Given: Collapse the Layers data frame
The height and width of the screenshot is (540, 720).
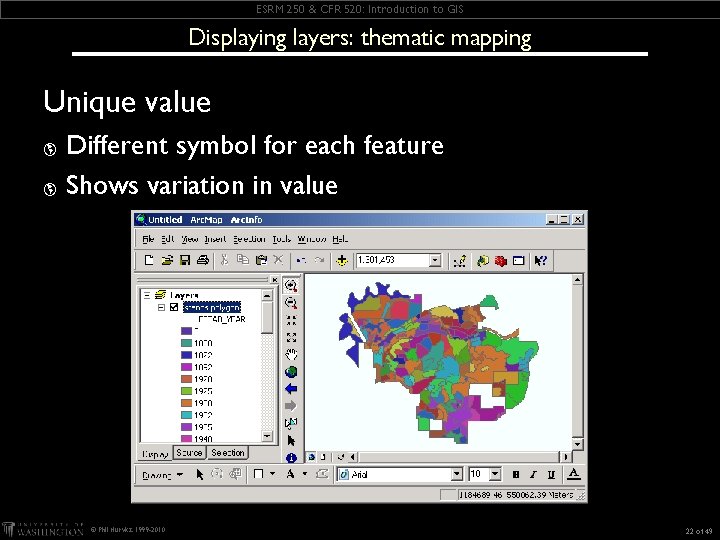Looking at the screenshot, I should [x=147, y=295].
